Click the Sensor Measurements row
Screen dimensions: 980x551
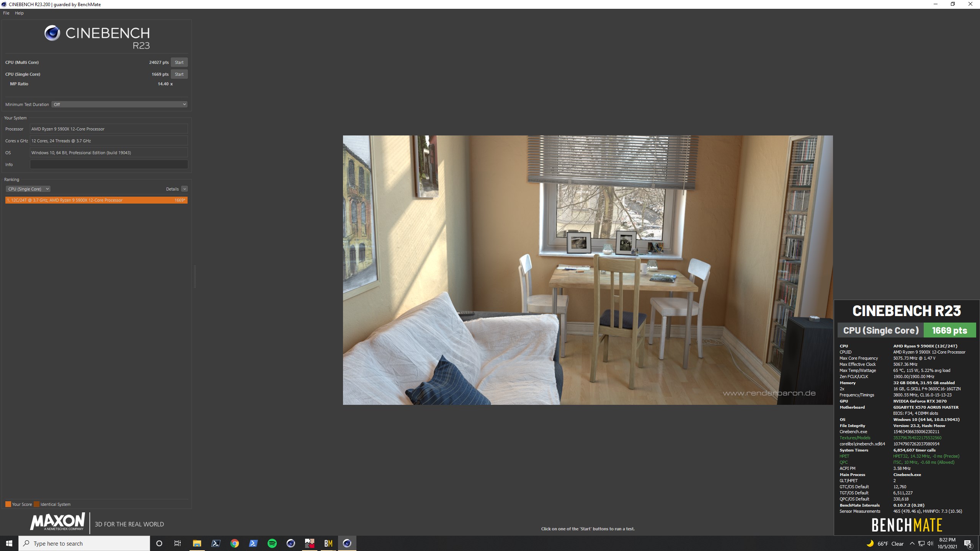click(x=901, y=511)
